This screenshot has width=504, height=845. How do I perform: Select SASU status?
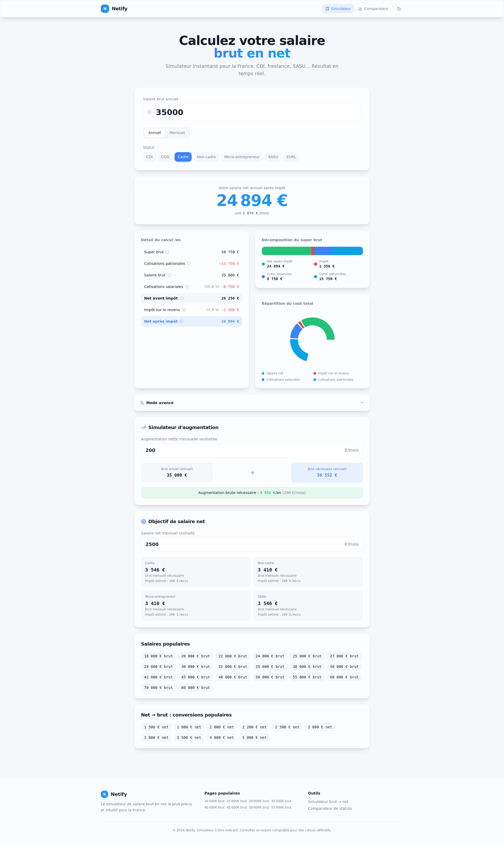point(273,157)
